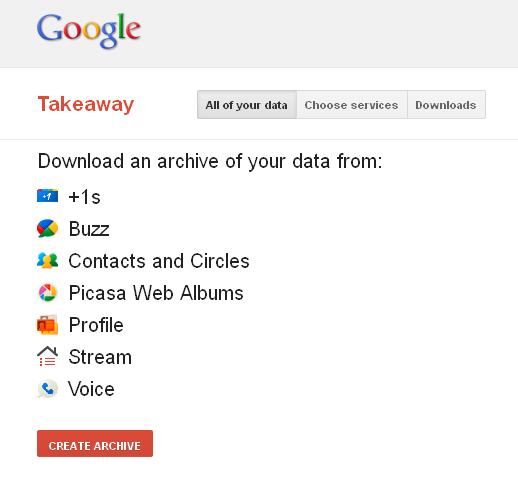The width and height of the screenshot is (518, 480).
Task: Click Picasa Web Albums text
Action: 156,293
